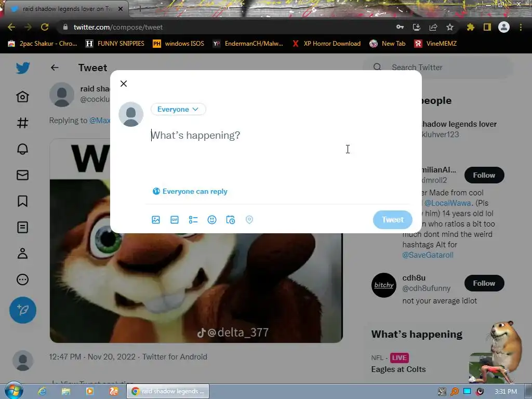Click the 3:31 PM taskbar clock

click(506, 392)
